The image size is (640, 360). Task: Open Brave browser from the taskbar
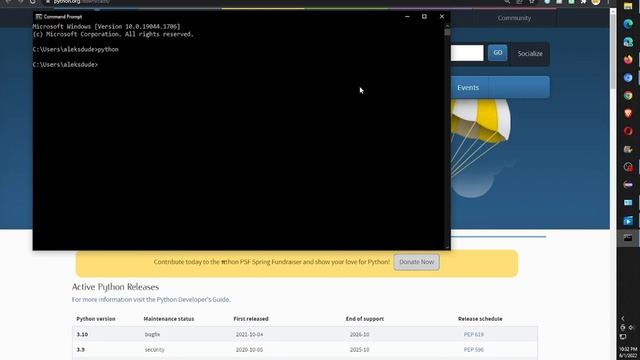tap(628, 113)
